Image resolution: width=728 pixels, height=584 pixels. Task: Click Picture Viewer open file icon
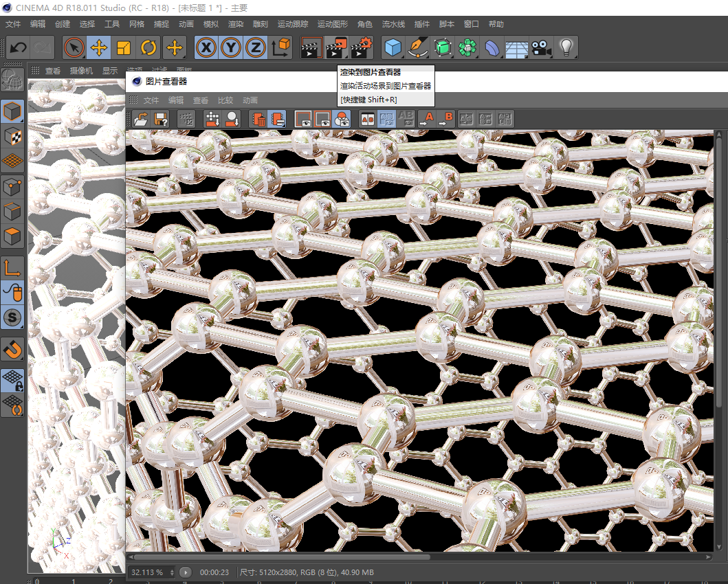pos(141,120)
